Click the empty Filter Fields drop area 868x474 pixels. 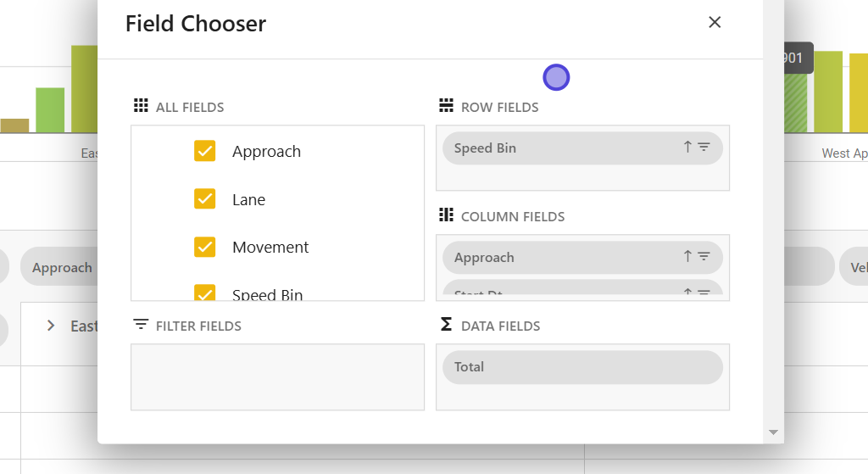click(277, 376)
